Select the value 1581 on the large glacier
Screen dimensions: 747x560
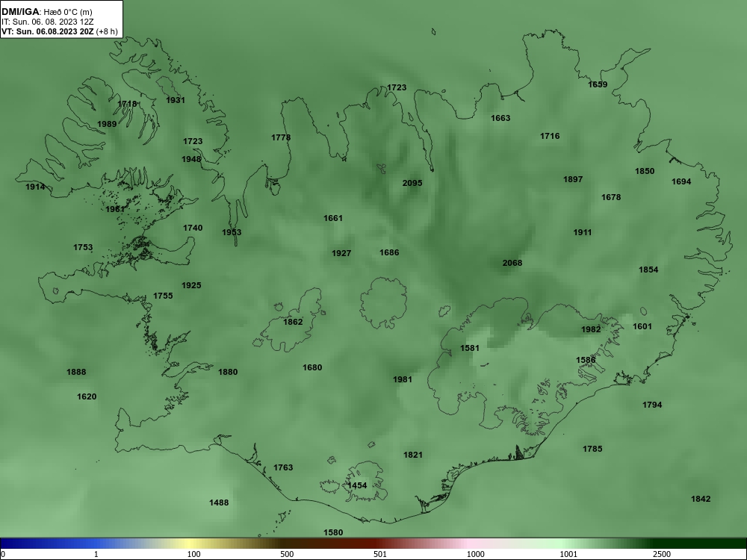[470, 348]
